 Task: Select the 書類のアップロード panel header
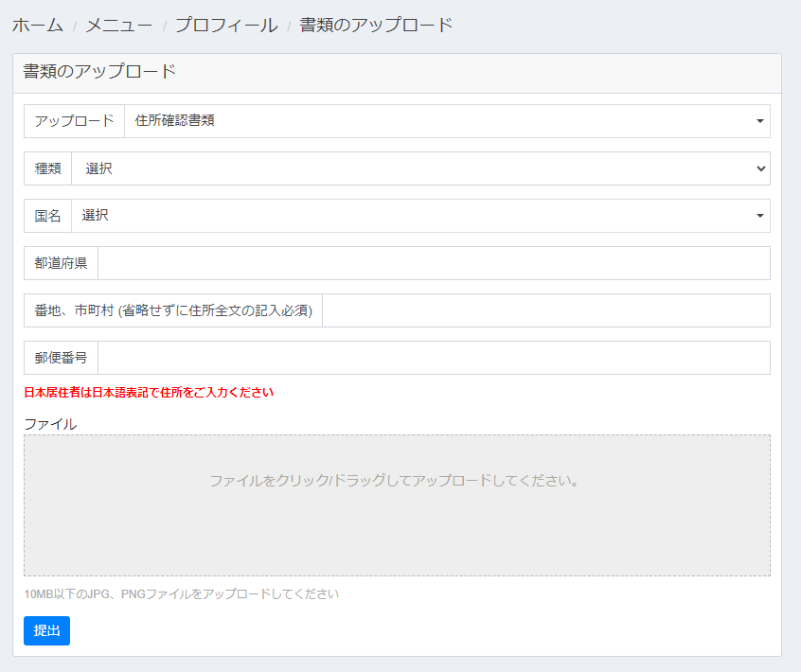pos(99,72)
